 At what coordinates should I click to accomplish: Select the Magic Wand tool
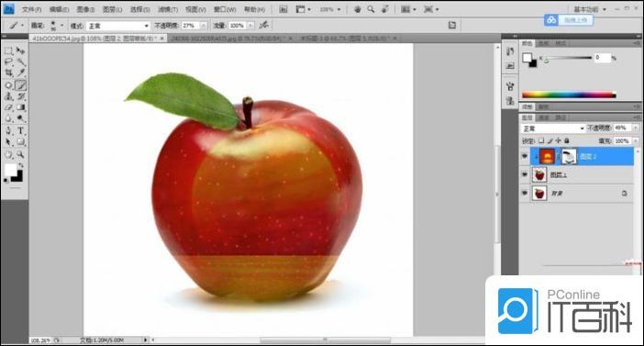pos(20,62)
